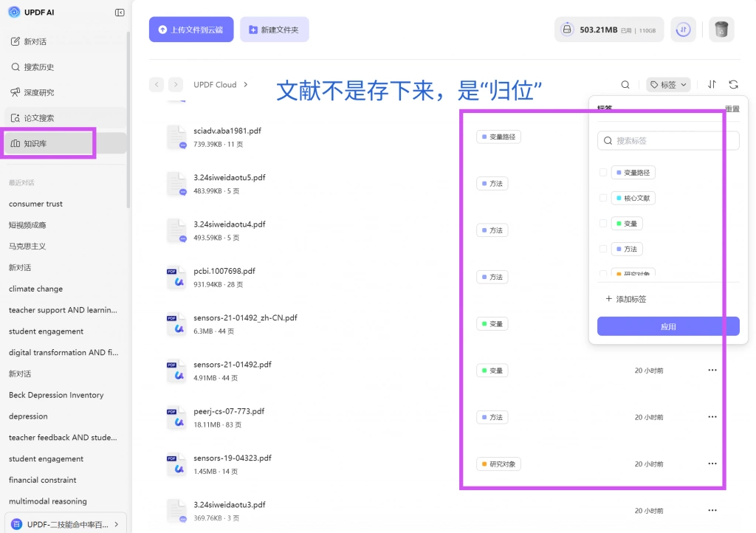Click the sort order arrows icon
Viewport: 756px width, 533px height.
[x=712, y=84]
